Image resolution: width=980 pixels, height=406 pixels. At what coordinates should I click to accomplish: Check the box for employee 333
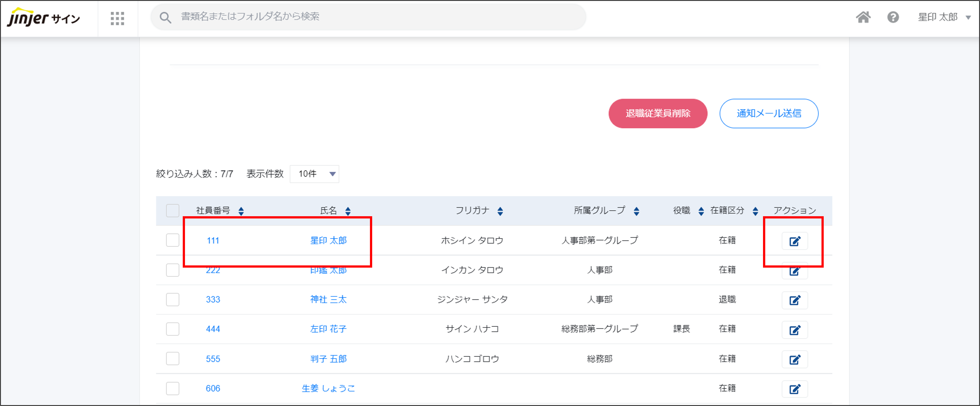(x=172, y=299)
